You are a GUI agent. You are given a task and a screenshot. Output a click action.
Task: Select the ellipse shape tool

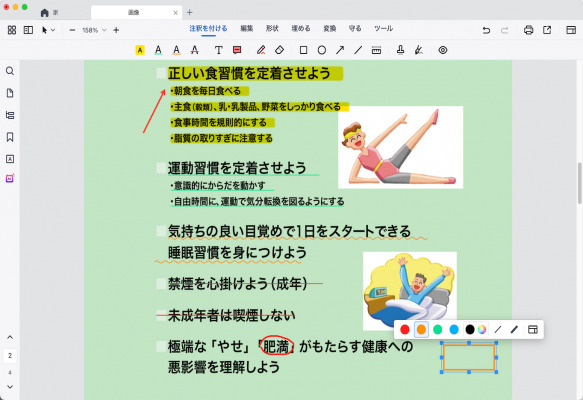click(x=322, y=50)
